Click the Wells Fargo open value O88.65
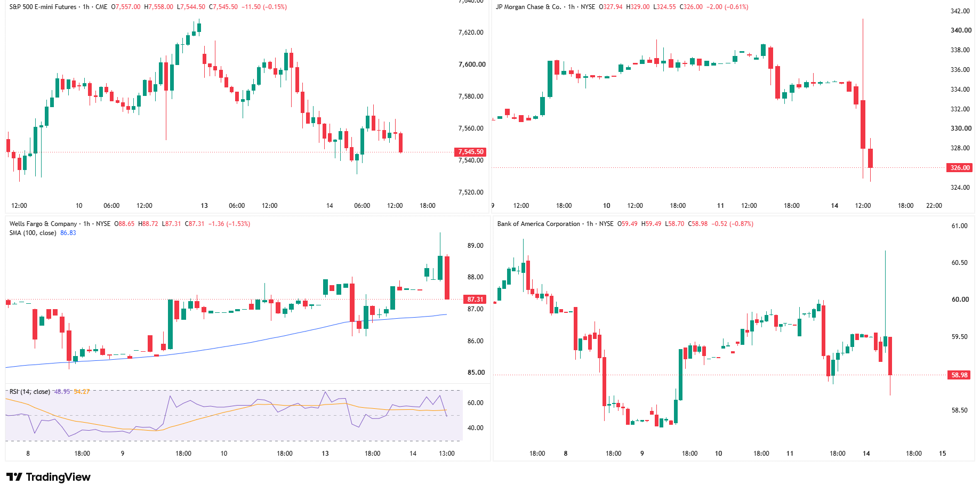This screenshot has height=493, width=980. coord(125,224)
